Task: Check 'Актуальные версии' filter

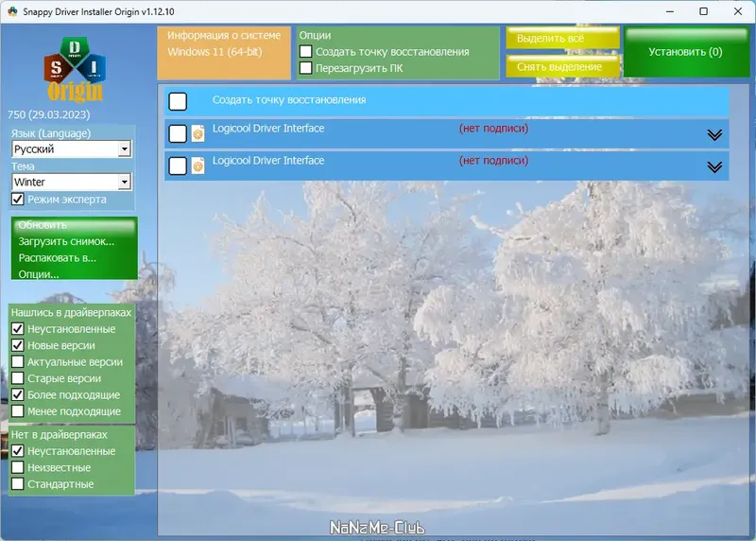Action: point(18,361)
